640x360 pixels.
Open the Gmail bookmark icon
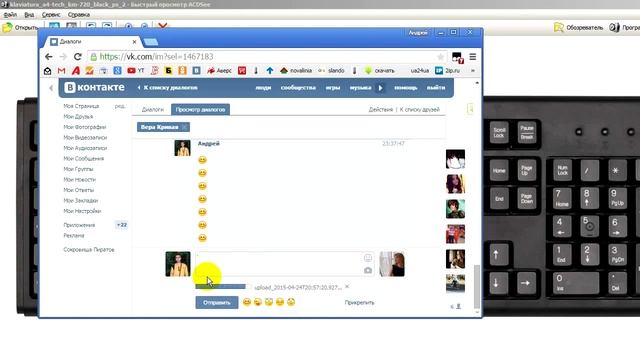coord(62,71)
